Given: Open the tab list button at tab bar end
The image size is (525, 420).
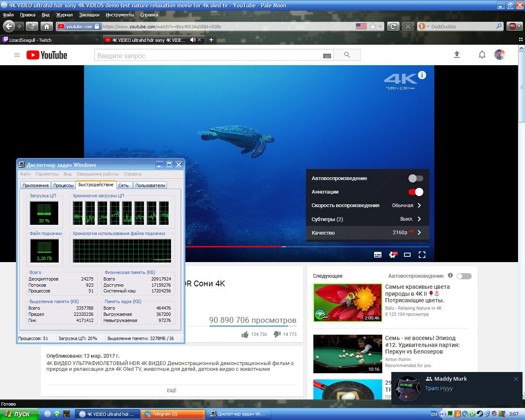Looking at the screenshot, I should [x=521, y=40].
